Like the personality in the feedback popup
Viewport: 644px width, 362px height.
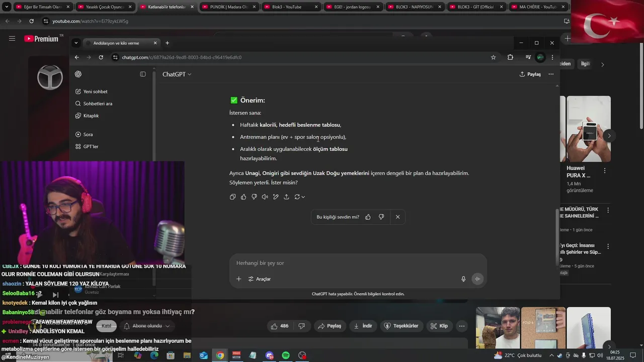click(368, 217)
